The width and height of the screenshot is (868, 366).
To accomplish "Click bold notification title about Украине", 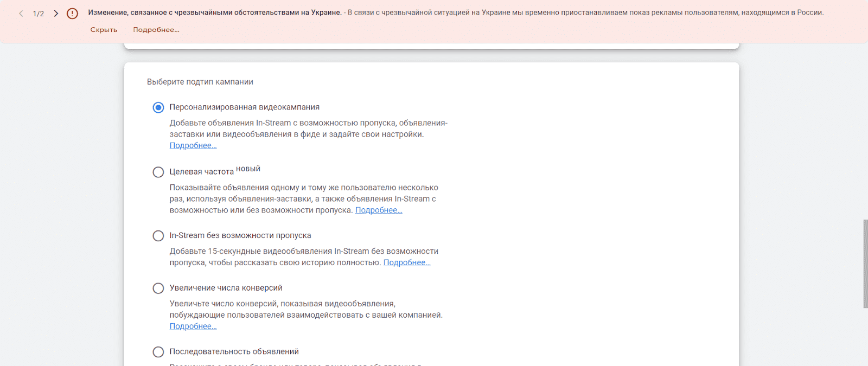I will pos(215,12).
